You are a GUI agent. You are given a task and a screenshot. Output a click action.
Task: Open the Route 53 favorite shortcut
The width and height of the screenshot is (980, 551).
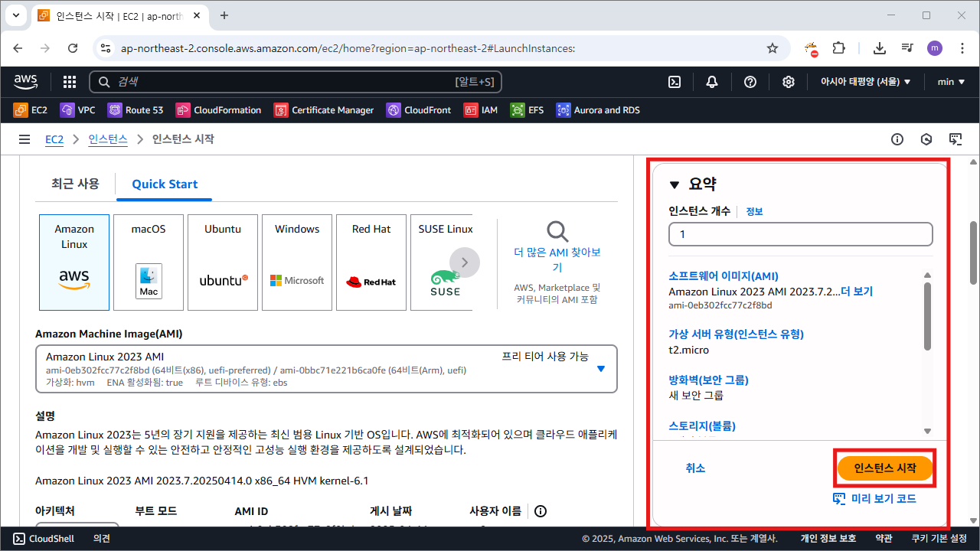tap(136, 110)
